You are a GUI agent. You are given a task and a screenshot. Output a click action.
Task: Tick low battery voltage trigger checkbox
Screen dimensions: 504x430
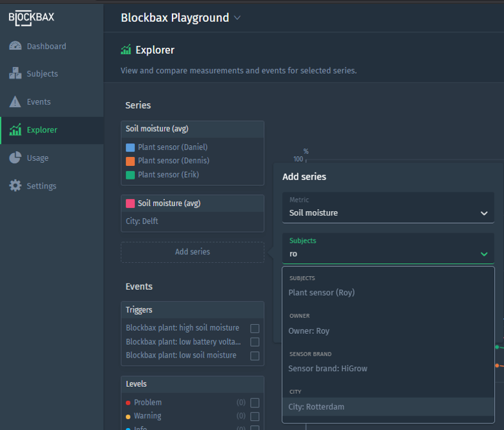coord(255,342)
